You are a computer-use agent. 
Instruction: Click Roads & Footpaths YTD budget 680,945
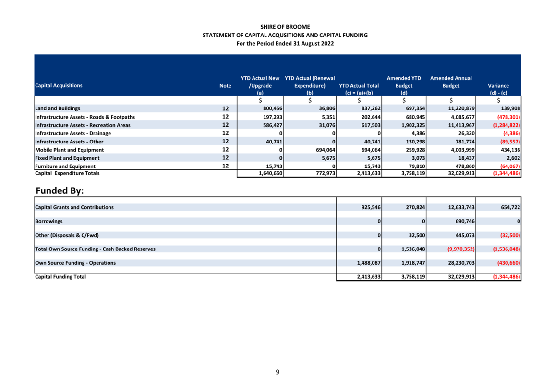(x=416, y=117)
